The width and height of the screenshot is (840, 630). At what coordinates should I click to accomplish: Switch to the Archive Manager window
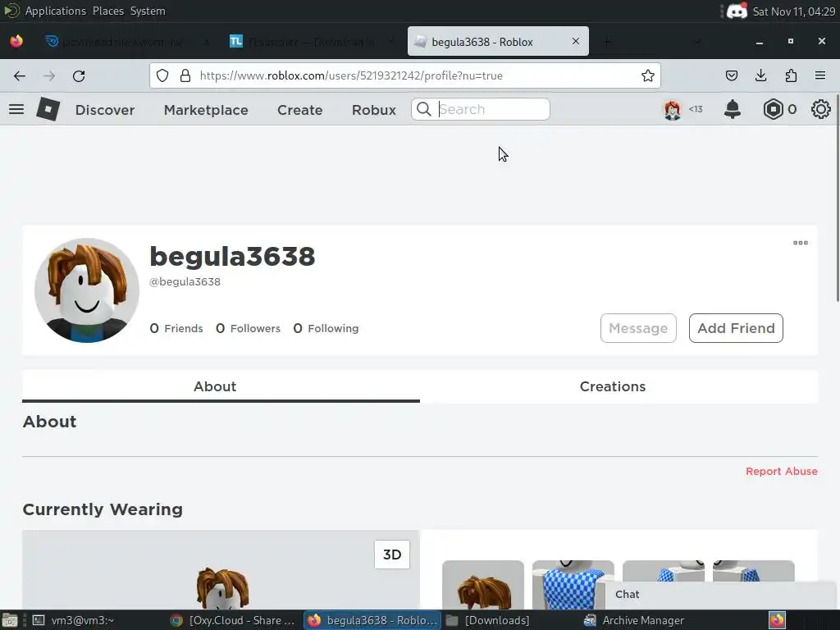(x=635, y=620)
